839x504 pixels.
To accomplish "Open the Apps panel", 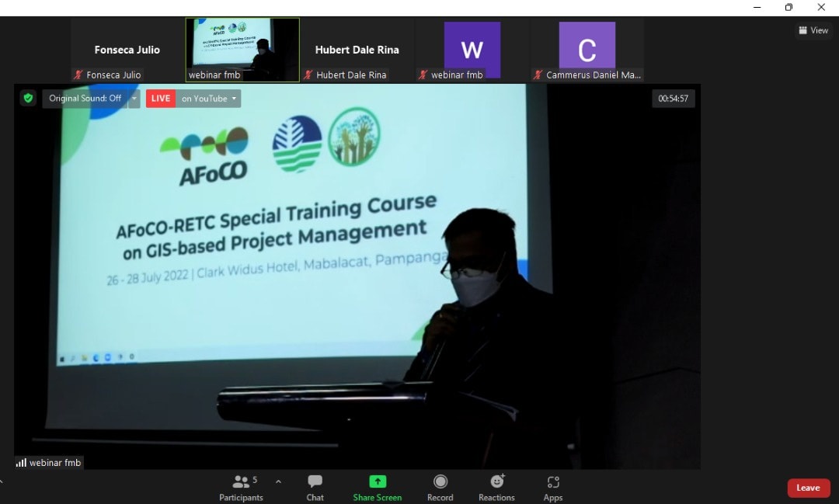I will (x=553, y=488).
